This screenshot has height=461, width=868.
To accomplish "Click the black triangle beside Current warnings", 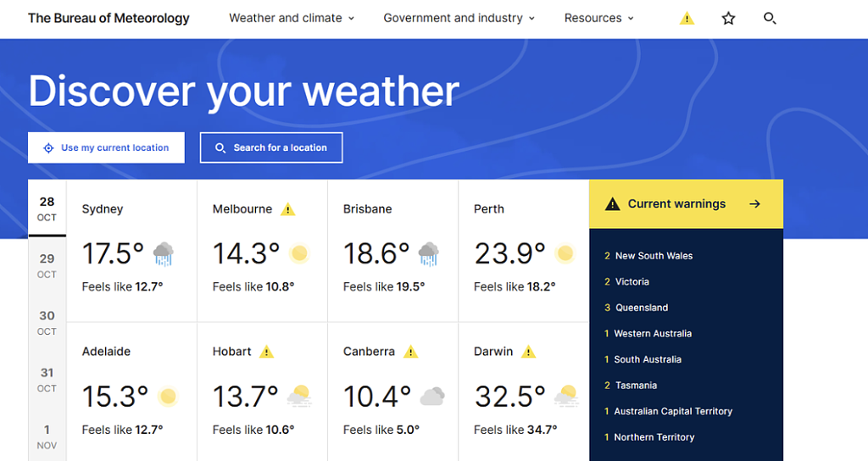I will coord(612,204).
